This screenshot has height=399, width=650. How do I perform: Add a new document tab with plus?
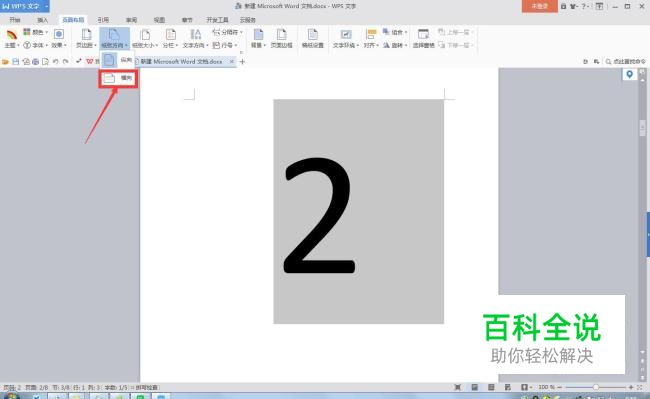tap(243, 62)
